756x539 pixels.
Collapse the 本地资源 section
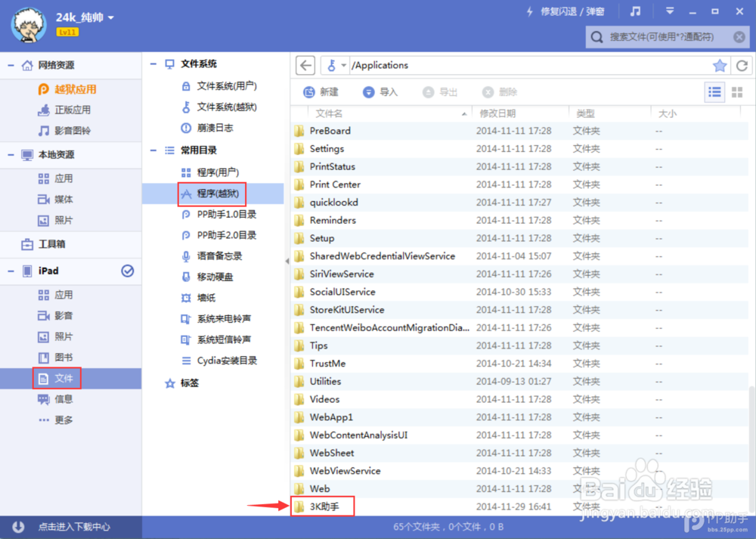(11, 155)
